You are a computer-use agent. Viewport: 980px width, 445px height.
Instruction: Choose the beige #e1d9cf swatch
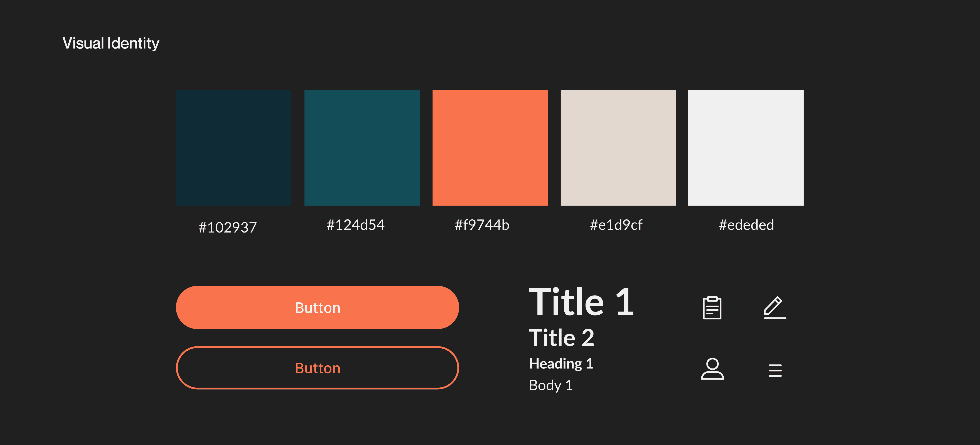(x=618, y=148)
